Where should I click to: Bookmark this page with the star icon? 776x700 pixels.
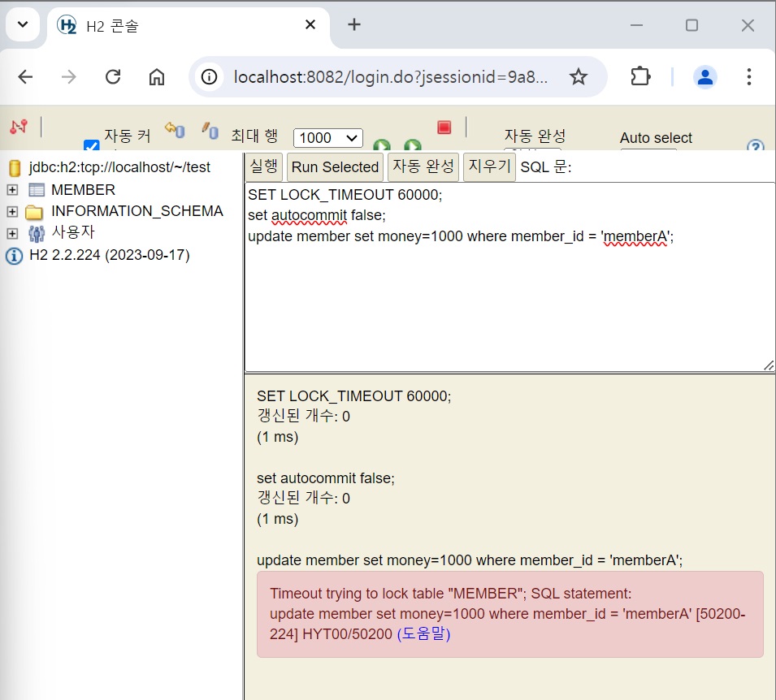[x=578, y=76]
